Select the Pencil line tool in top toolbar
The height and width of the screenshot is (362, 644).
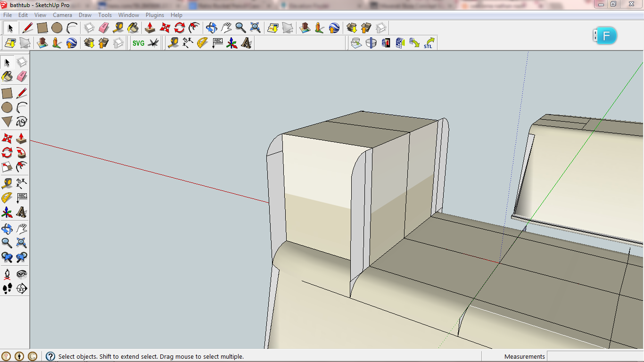pos(28,28)
